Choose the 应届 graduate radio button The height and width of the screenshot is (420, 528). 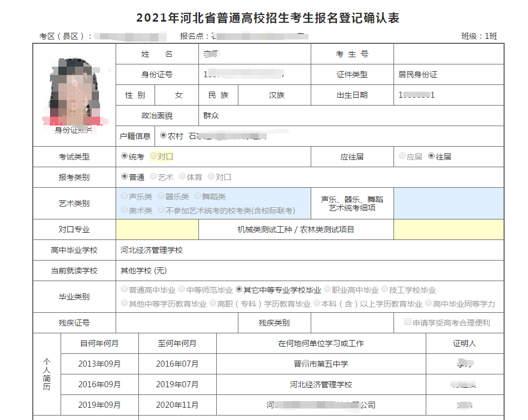coord(402,156)
